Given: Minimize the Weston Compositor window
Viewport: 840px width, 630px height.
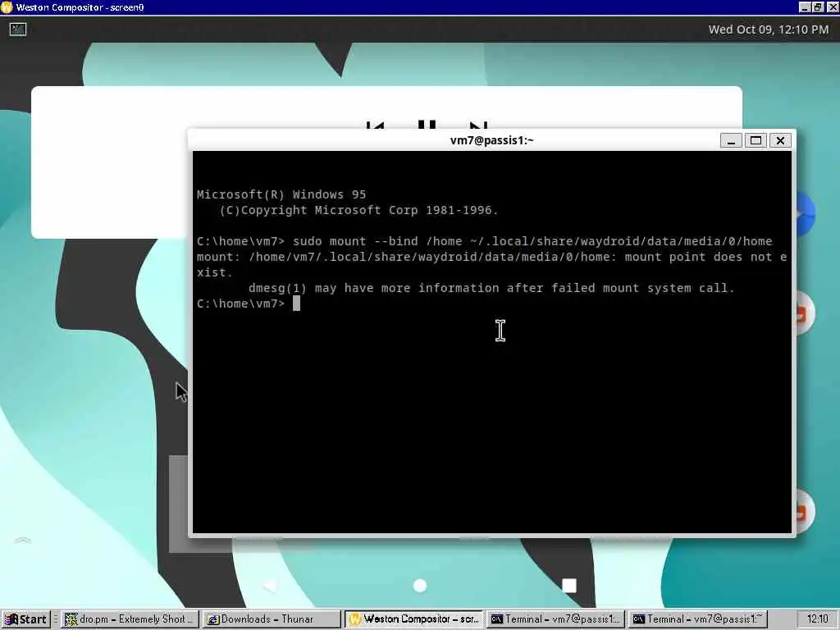Looking at the screenshot, I should 805,7.
